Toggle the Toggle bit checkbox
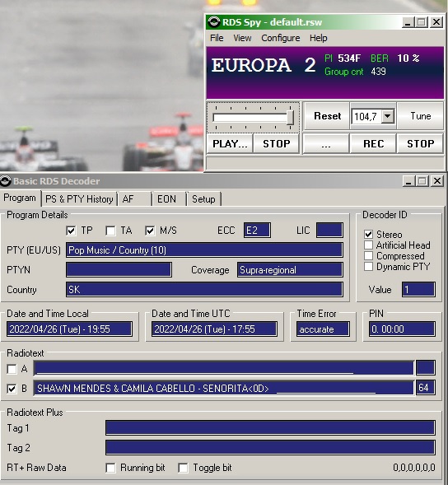The width and height of the screenshot is (448, 485). pos(183,468)
